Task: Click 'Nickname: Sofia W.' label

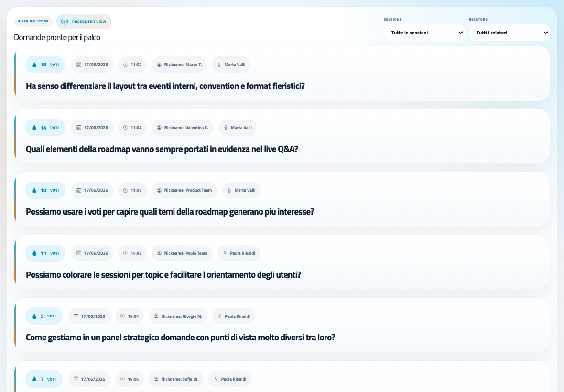Action: click(180, 379)
